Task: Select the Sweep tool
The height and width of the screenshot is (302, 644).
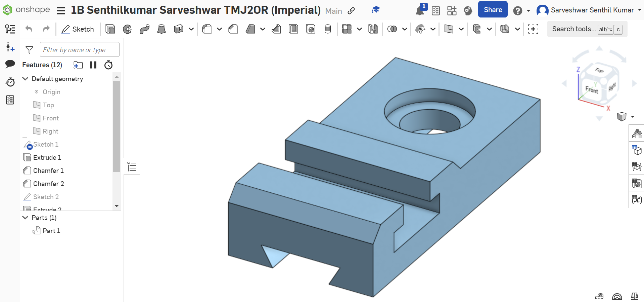Action: tap(144, 29)
